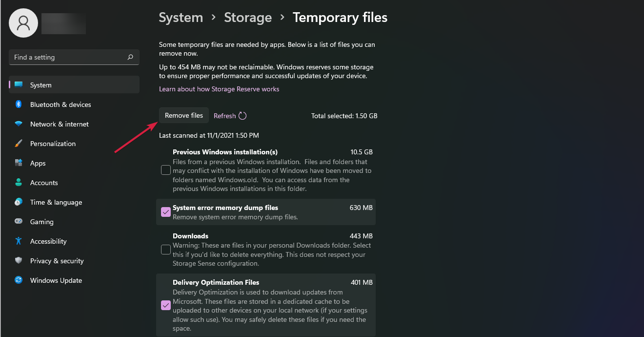Screen dimensions: 644x337
Task: Go to Privacy & security
Action: coord(74,261)
